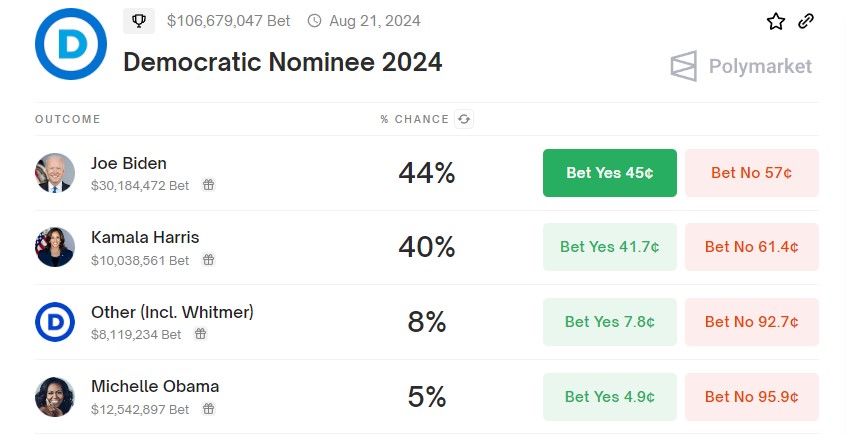Image resolution: width=846 pixels, height=434 pixels.
Task: Click the trophy icon badge
Action: (139, 20)
